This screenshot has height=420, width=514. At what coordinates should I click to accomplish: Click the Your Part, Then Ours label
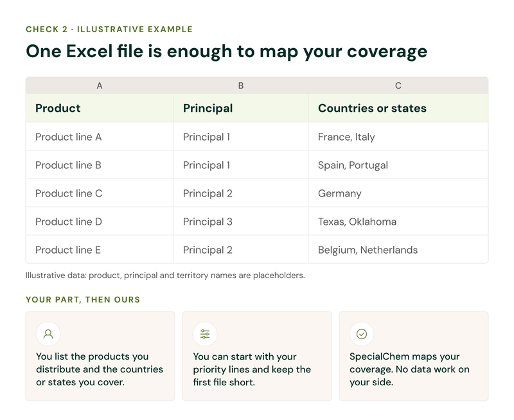tap(83, 299)
